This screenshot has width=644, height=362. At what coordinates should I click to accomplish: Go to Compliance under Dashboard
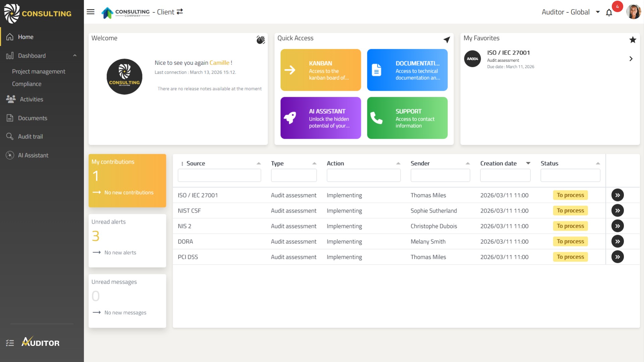pyautogui.click(x=27, y=84)
